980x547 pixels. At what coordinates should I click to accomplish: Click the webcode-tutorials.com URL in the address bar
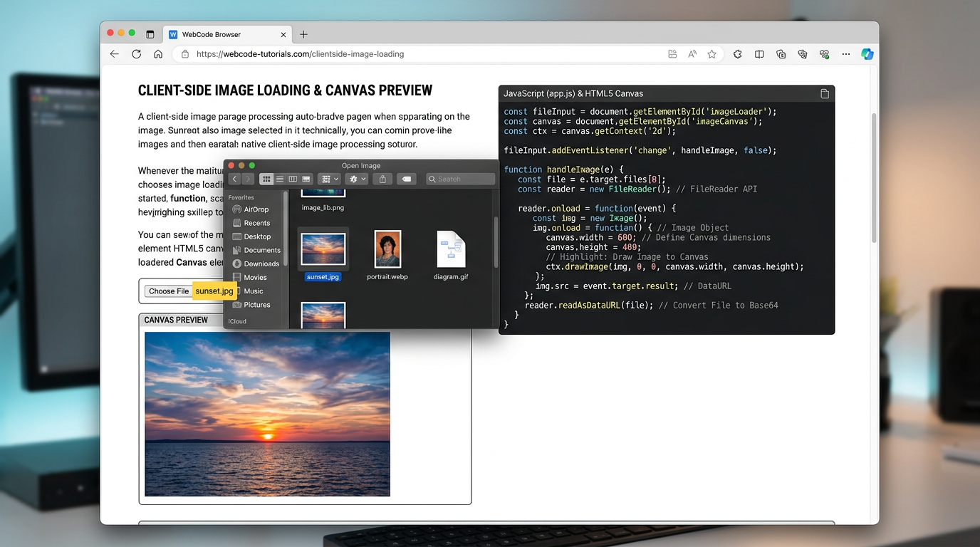[x=300, y=54]
